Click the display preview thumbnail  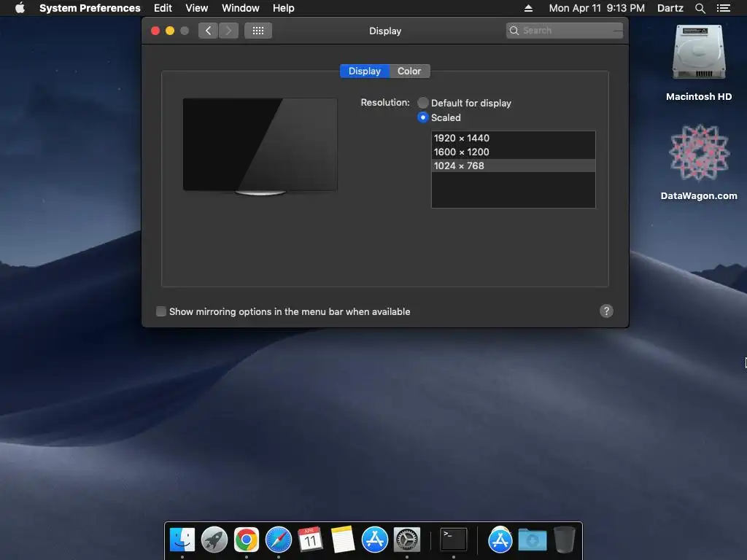click(260, 146)
